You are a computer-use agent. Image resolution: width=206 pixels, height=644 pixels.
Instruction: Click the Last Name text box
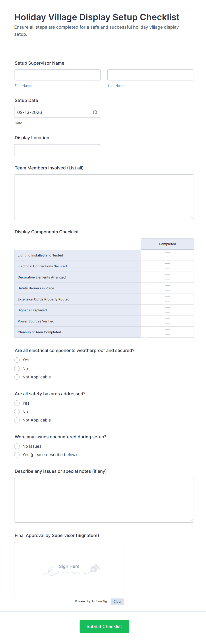click(x=150, y=75)
